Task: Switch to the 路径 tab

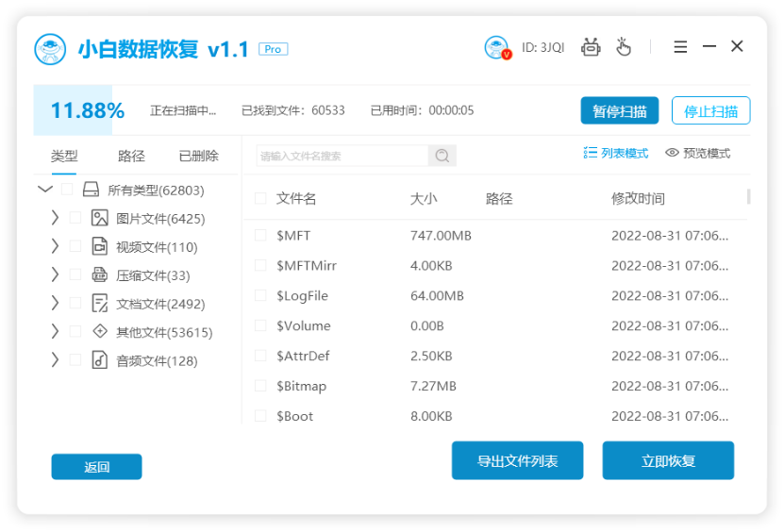Action: point(131,157)
